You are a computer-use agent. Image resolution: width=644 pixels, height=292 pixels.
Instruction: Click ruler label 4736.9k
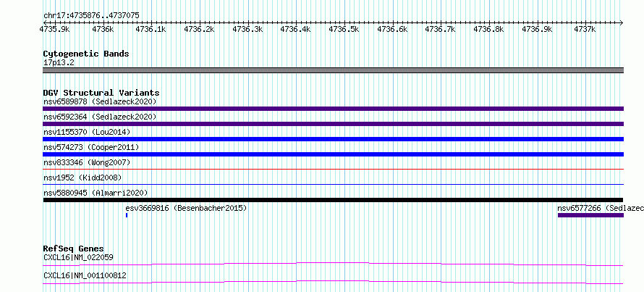point(537,29)
